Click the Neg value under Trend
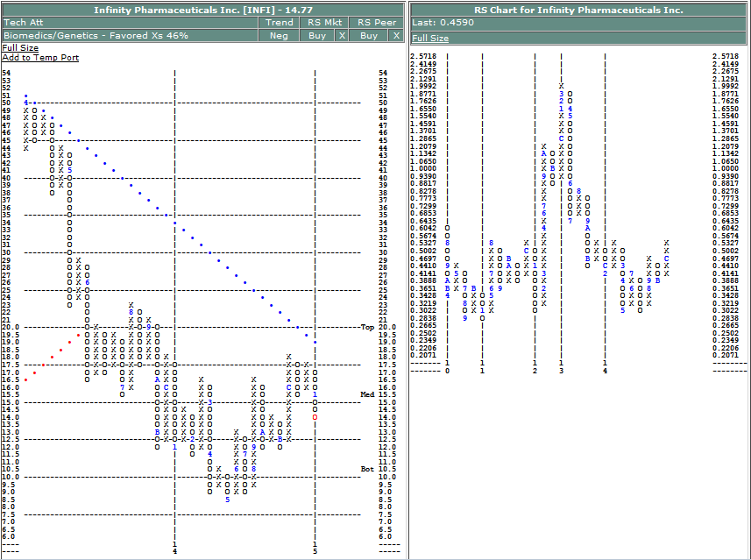The height and width of the screenshot is (560, 751). 280,35
